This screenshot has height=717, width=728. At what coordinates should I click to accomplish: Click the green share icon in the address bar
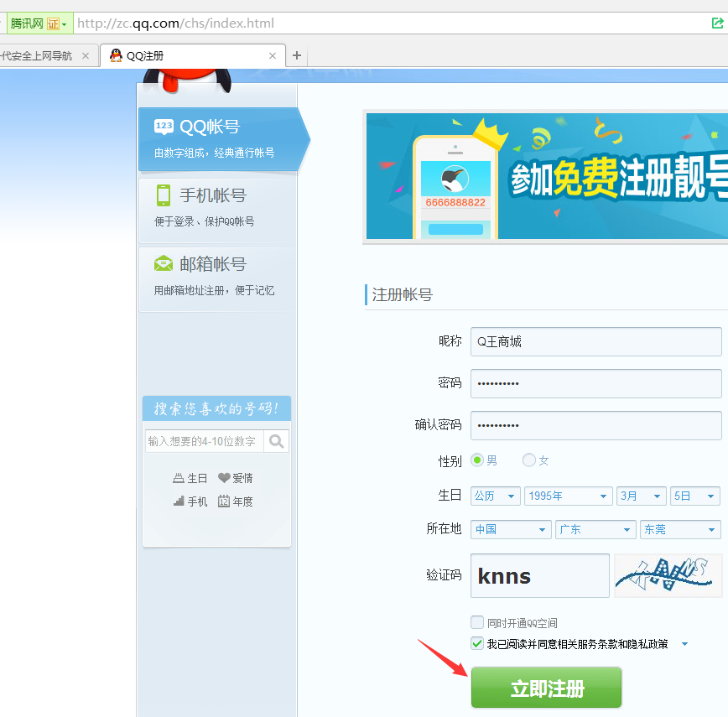[x=718, y=23]
